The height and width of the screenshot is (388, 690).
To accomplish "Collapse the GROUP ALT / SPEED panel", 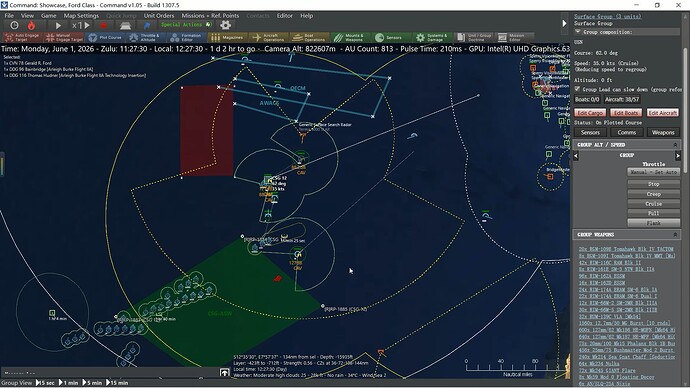I will pyautogui.click(x=675, y=145).
